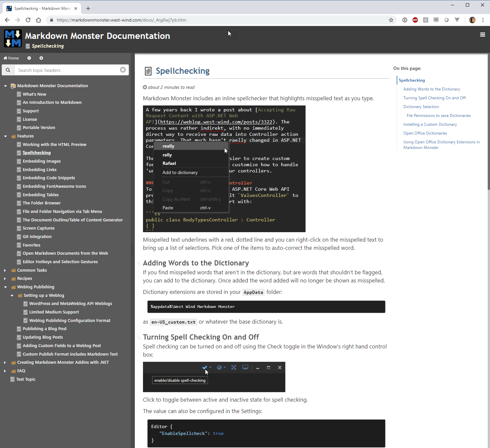Image resolution: width=490 pixels, height=448 pixels.
Task: Open the hamburger menu in header
Action: click(x=482, y=35)
